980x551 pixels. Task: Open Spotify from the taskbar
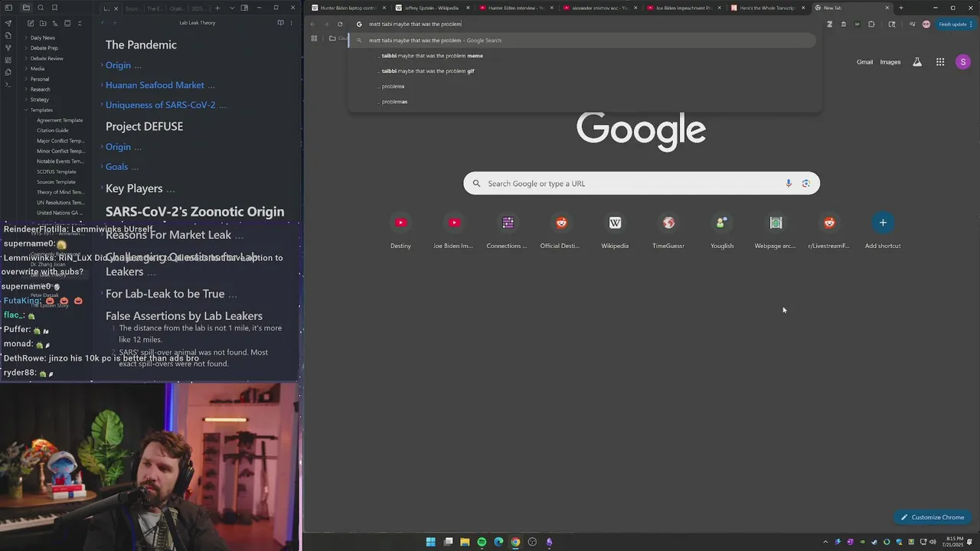(x=482, y=542)
